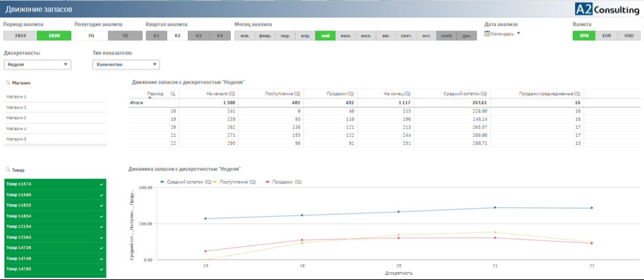
Task: Pick month дек.
Action: (x=466, y=36)
